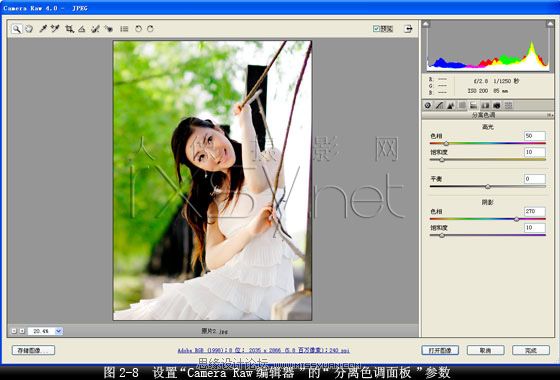
Task: Click the Highlights saturation field showing 10
Action: pos(535,152)
